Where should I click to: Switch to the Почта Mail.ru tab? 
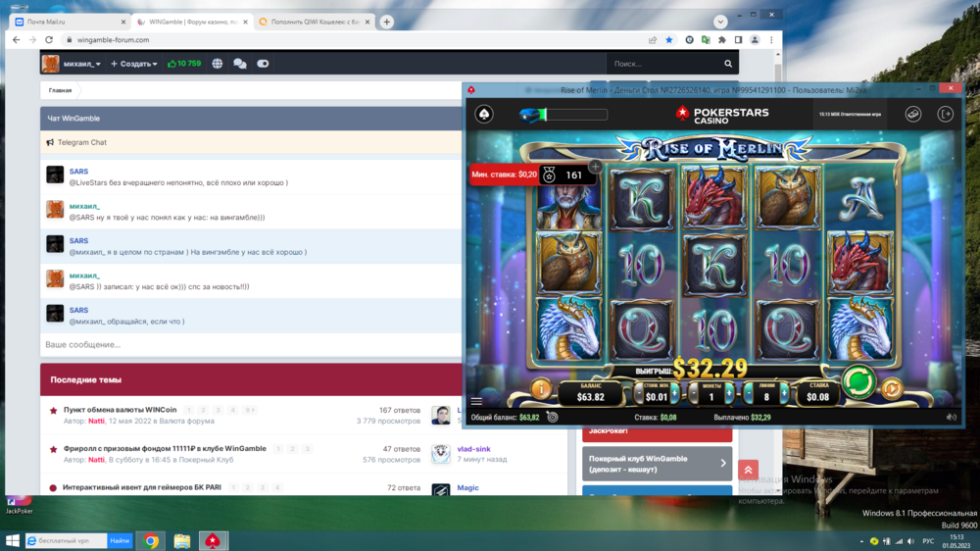point(67,22)
